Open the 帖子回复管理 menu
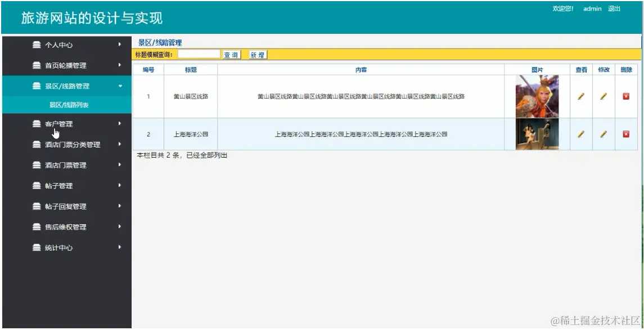644x330 pixels. coord(67,206)
